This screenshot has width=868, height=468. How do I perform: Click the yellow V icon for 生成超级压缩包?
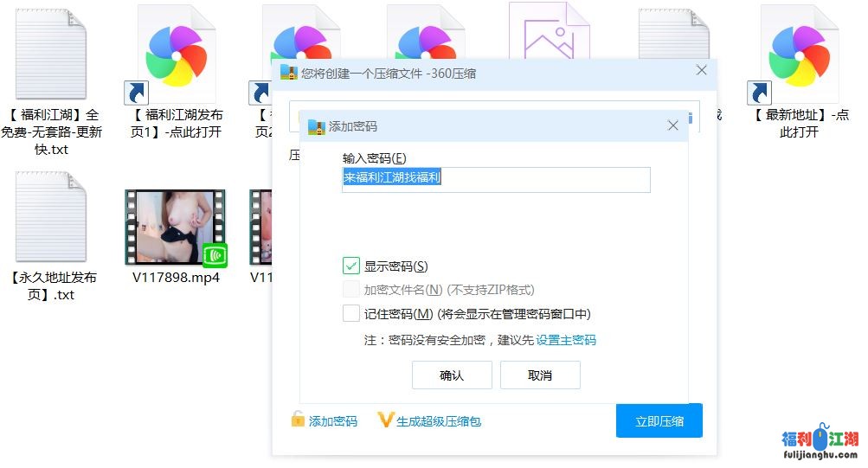(386, 420)
